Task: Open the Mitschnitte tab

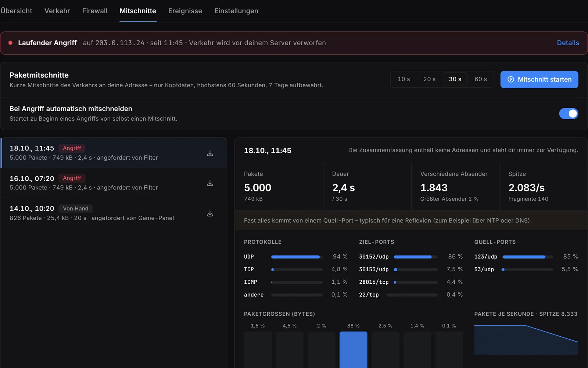Action: pyautogui.click(x=138, y=11)
